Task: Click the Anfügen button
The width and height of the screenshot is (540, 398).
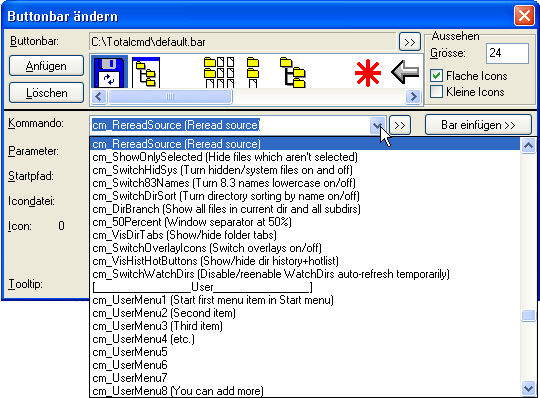Action: click(x=46, y=66)
